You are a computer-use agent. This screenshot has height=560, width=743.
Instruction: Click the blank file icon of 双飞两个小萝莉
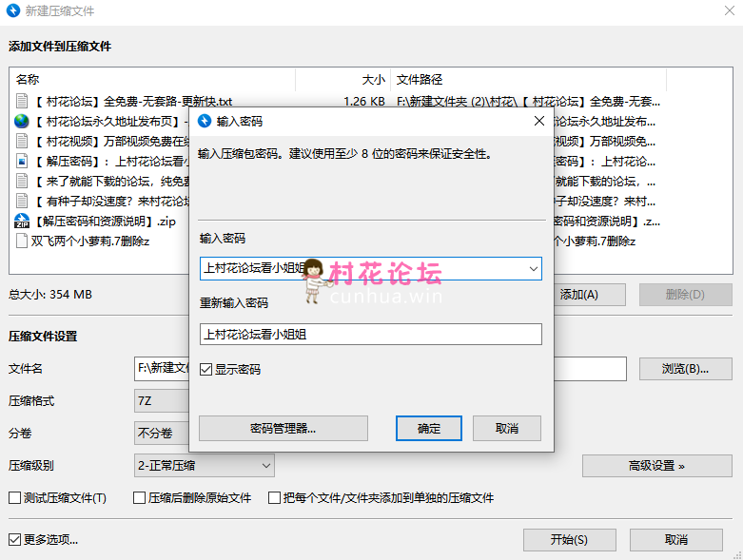coord(22,241)
